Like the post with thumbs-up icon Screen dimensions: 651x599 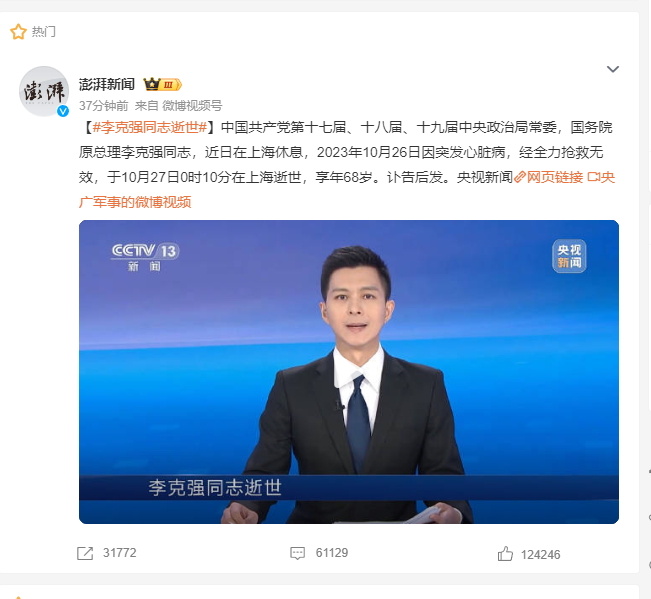click(505, 554)
